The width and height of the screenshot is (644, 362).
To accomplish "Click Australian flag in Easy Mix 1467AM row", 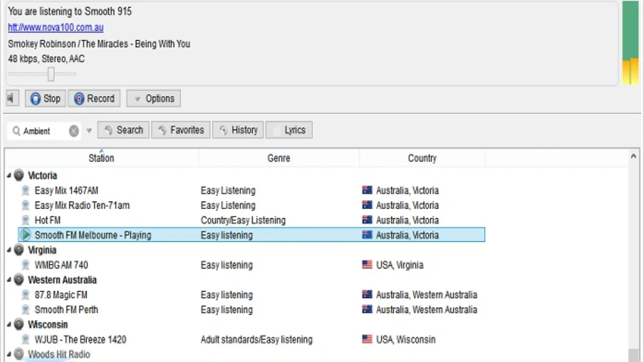I will pos(367,190).
